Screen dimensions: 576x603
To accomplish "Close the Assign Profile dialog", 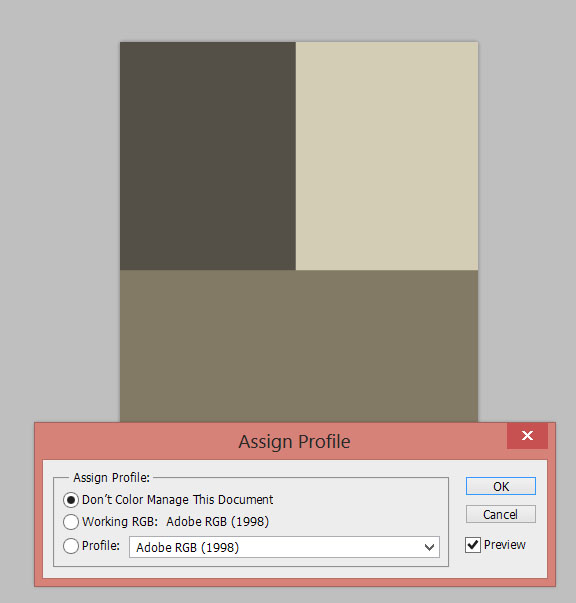I will [527, 436].
